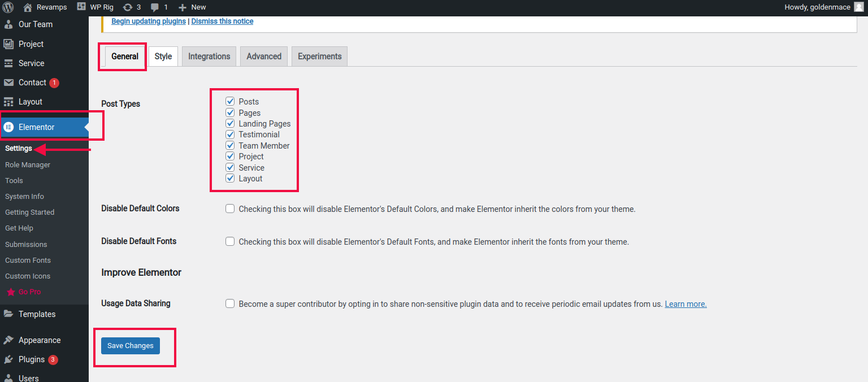Open the Learn more link
The height and width of the screenshot is (382, 868).
(x=685, y=304)
